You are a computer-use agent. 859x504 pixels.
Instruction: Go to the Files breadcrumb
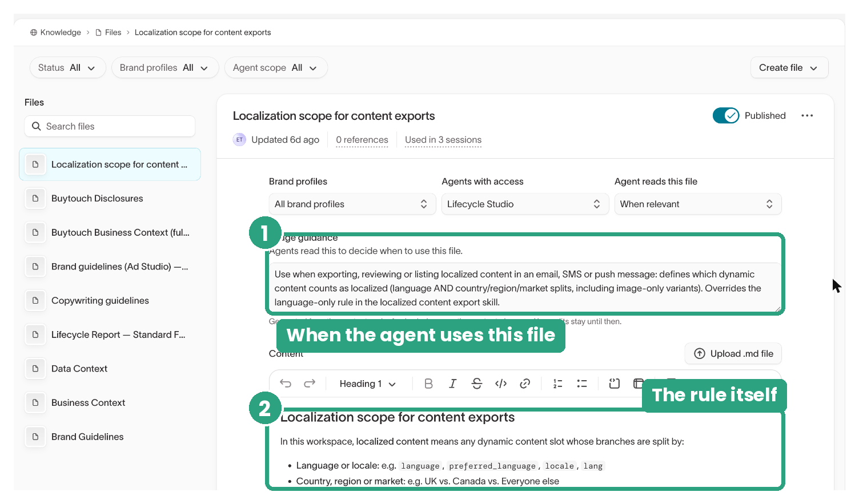113,33
